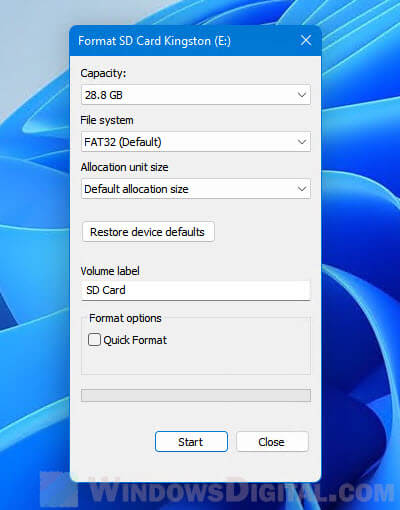
Task: Close the Format SD Card dialog with X
Action: (306, 41)
